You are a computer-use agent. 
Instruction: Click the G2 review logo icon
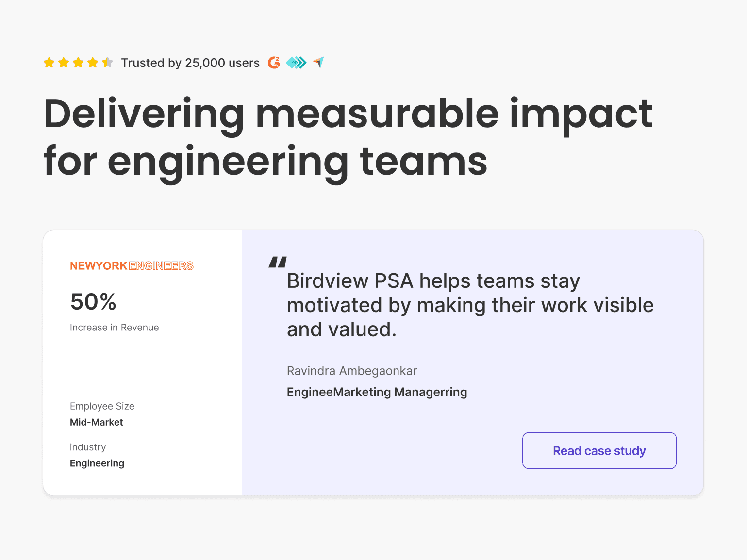click(274, 63)
